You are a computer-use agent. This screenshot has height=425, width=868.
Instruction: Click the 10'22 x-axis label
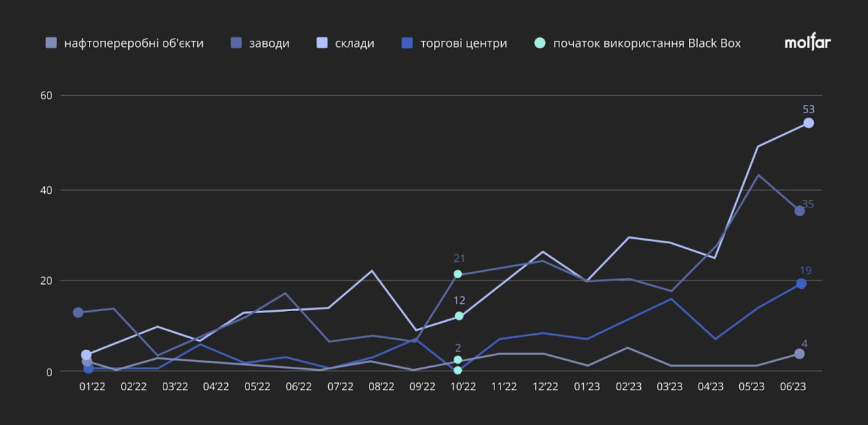pos(462,386)
